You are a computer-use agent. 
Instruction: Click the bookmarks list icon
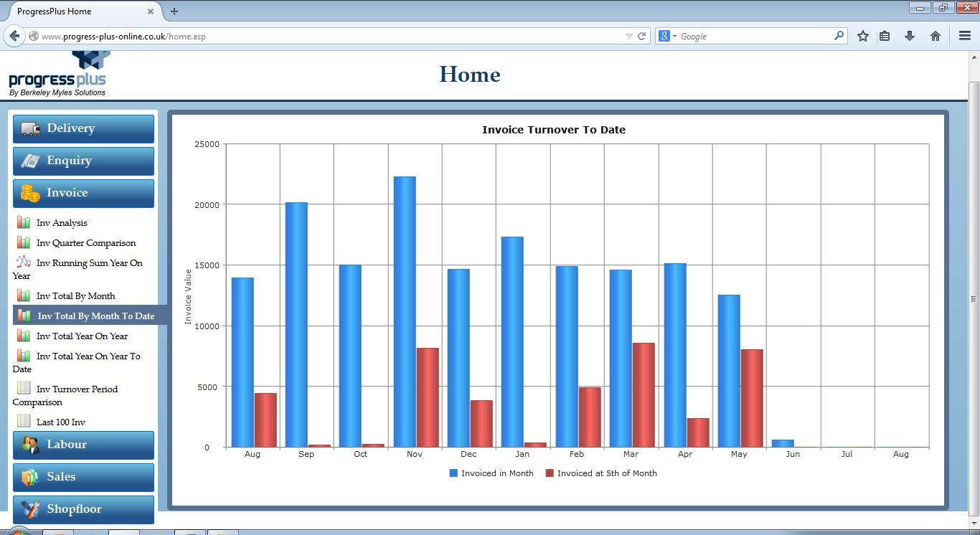coord(885,36)
